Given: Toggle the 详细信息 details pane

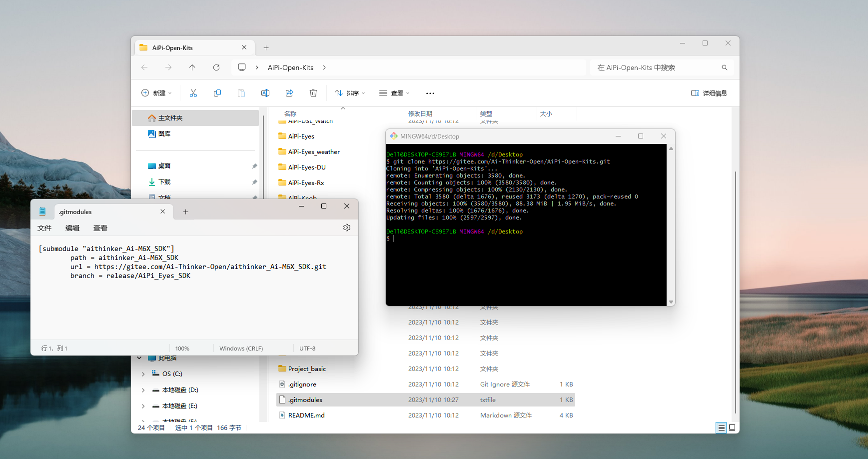Looking at the screenshot, I should 709,93.
